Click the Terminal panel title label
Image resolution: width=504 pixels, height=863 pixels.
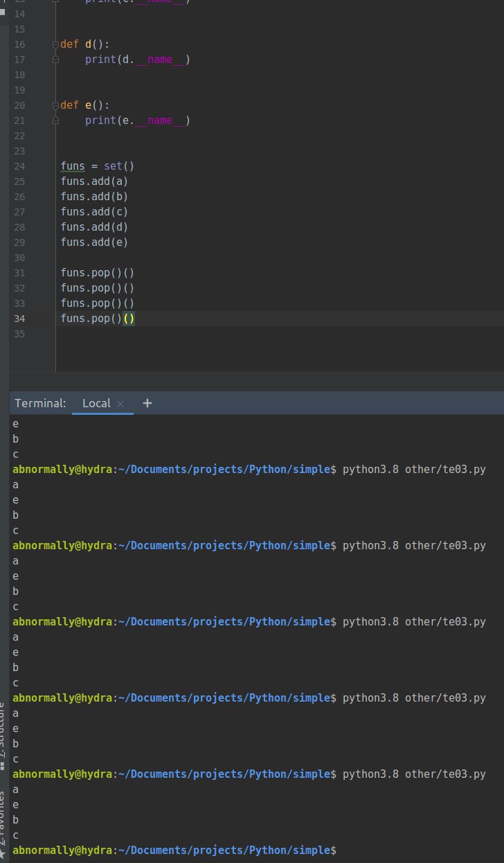click(40, 403)
